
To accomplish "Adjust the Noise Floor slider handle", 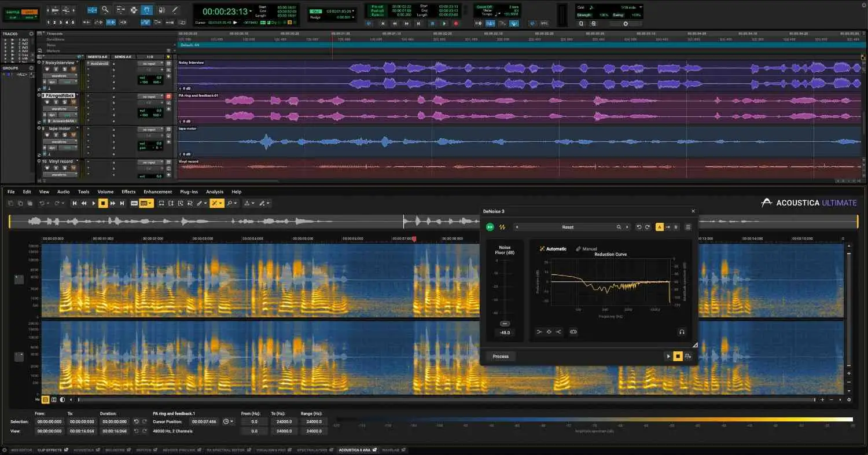I will point(505,323).
